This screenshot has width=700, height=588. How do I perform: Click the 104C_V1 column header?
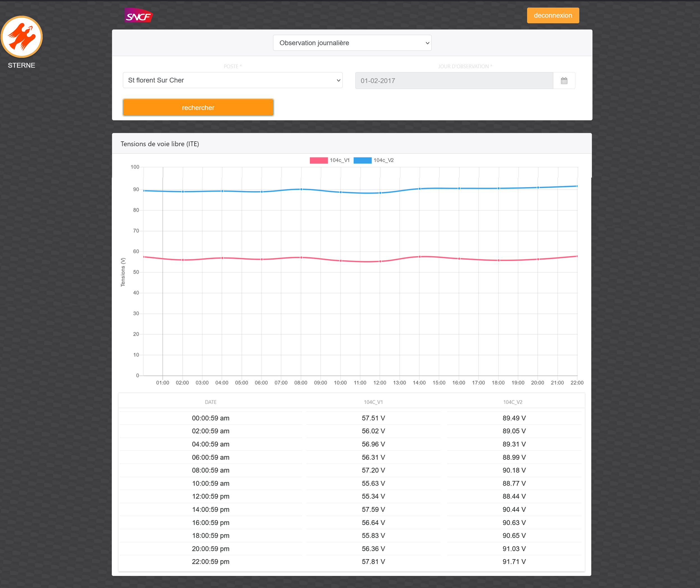373,402
